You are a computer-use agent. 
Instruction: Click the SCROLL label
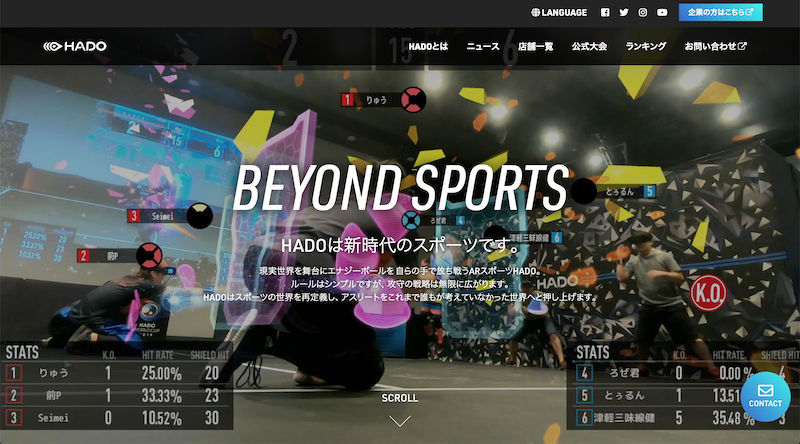tap(399, 398)
